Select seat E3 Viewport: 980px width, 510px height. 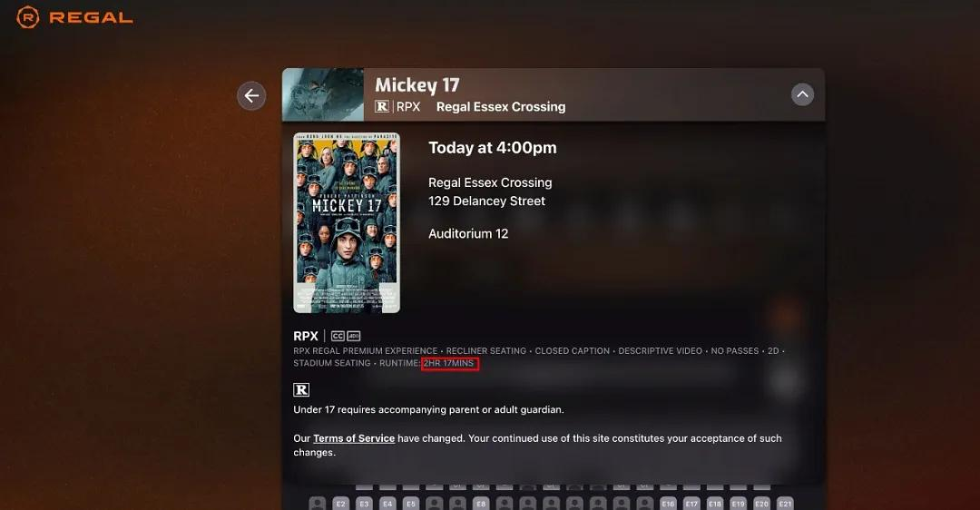click(x=364, y=504)
